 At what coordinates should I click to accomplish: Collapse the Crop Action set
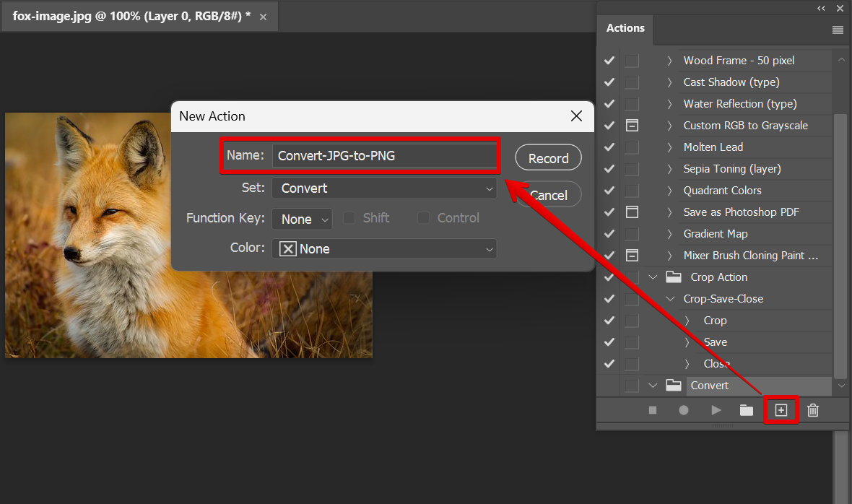[653, 277]
